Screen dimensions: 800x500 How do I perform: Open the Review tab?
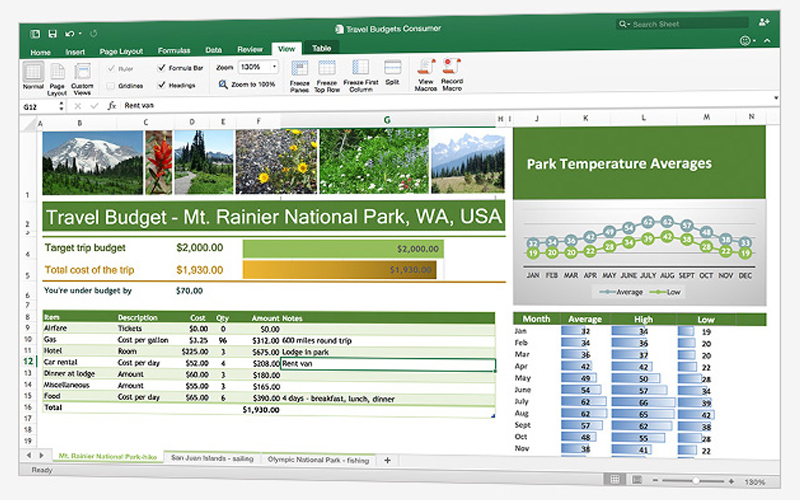pos(249,49)
